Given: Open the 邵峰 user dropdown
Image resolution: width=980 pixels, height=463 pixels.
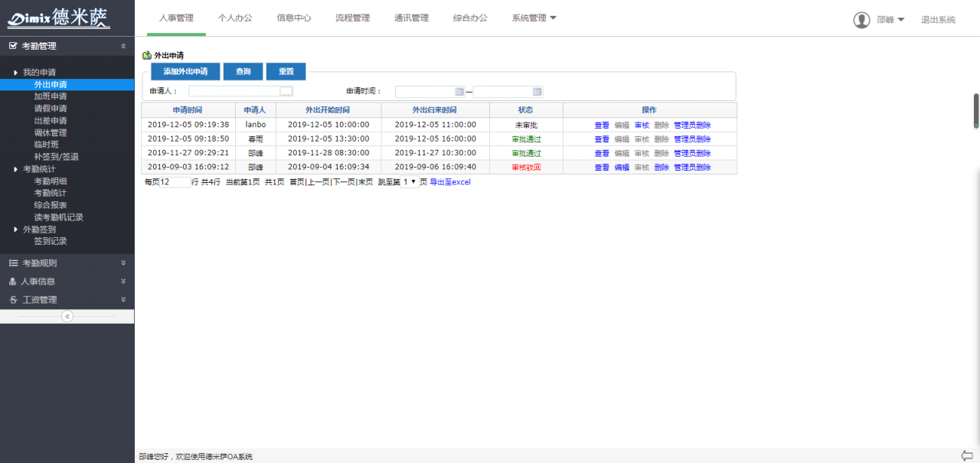Looking at the screenshot, I should point(890,20).
